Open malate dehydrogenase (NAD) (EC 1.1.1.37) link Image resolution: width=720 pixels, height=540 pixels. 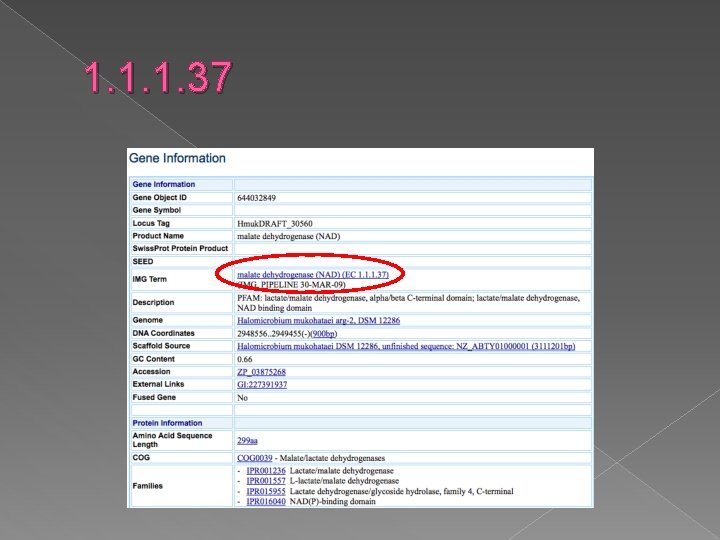[313, 274]
